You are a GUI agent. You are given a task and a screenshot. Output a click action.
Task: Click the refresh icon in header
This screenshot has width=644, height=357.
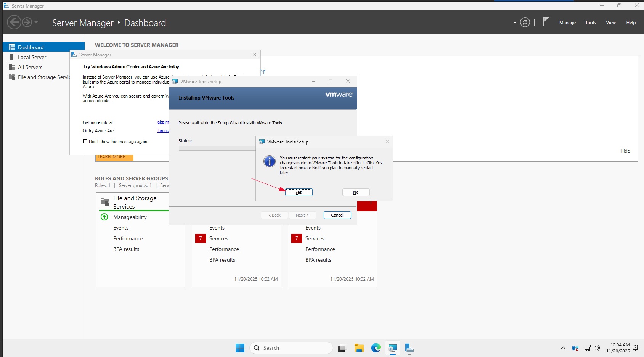tap(525, 23)
